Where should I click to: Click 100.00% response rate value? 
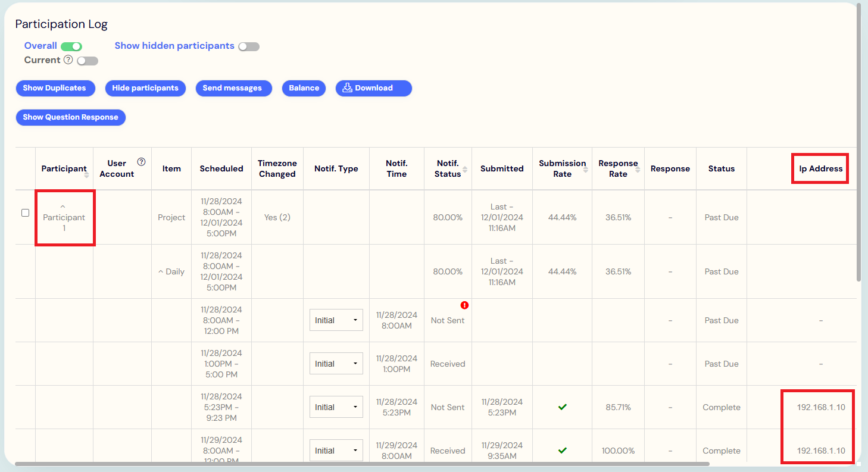[x=618, y=451]
